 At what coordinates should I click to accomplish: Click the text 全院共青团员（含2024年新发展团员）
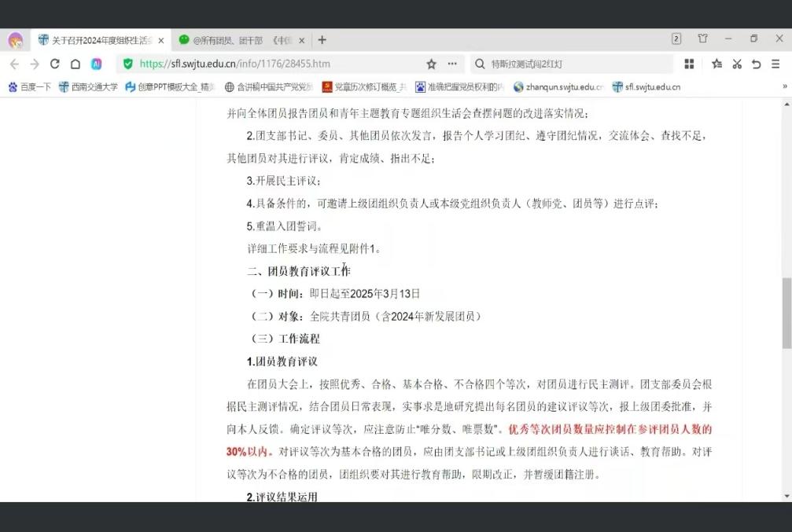click(x=396, y=317)
